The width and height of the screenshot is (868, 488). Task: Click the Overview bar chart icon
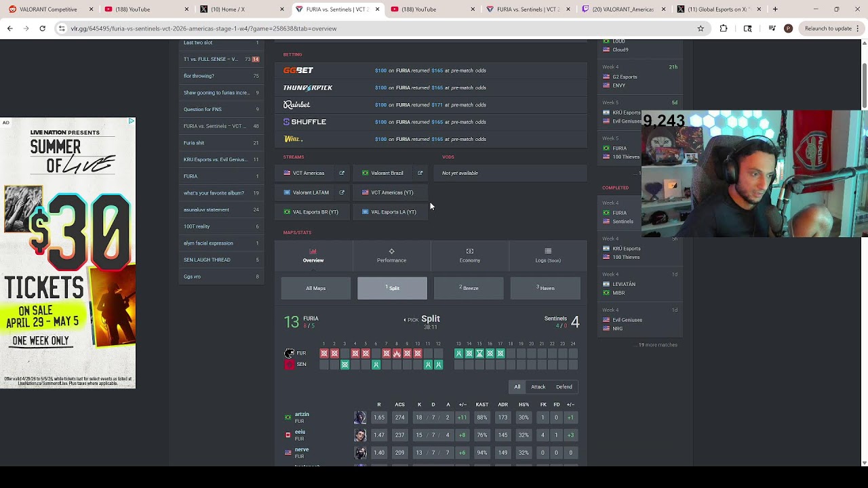coord(313,251)
